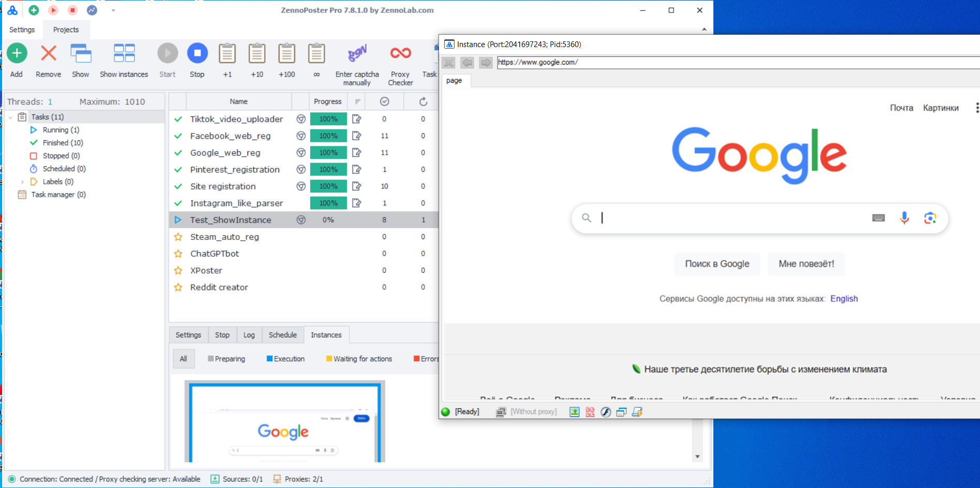The width and height of the screenshot is (980, 488).
Task: Add one execution with the +1 button
Action: pos(227,53)
